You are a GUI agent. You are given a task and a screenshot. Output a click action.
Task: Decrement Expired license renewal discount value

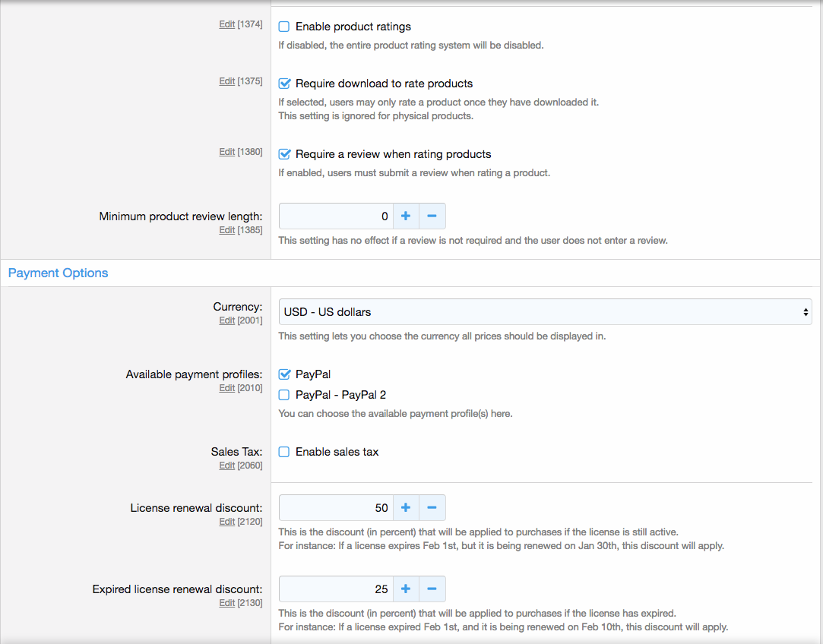[x=432, y=589]
